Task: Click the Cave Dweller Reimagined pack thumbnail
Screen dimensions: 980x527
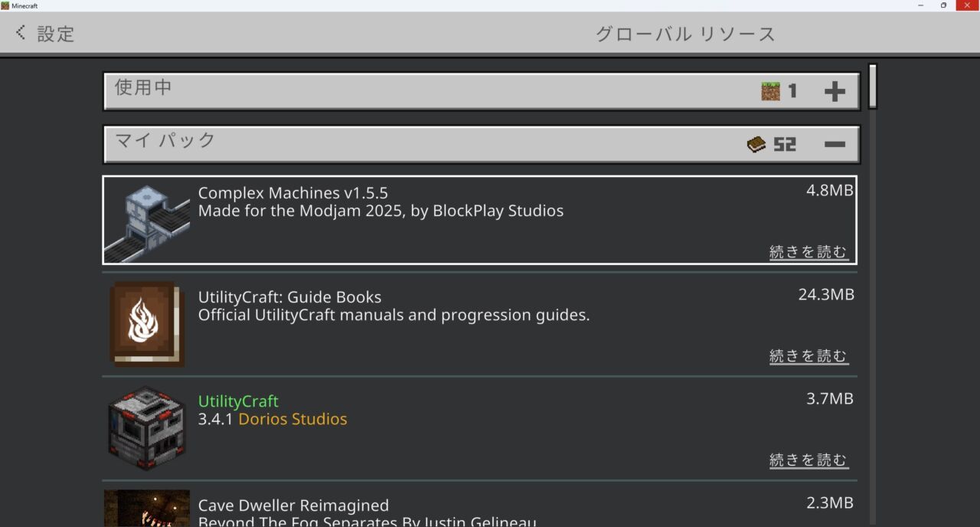Action: click(x=147, y=508)
